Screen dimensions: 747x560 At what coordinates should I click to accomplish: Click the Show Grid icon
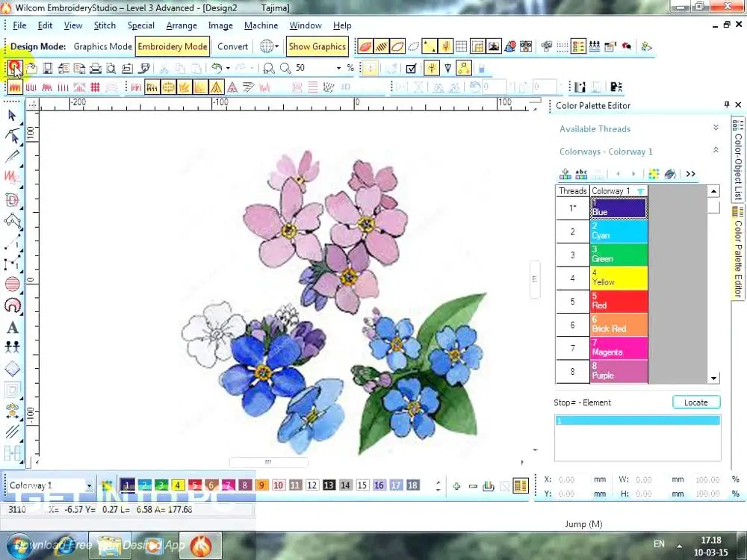pos(462,46)
